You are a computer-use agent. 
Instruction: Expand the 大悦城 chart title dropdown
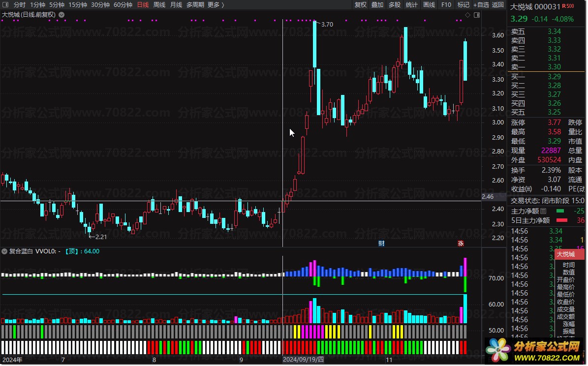click(62, 15)
